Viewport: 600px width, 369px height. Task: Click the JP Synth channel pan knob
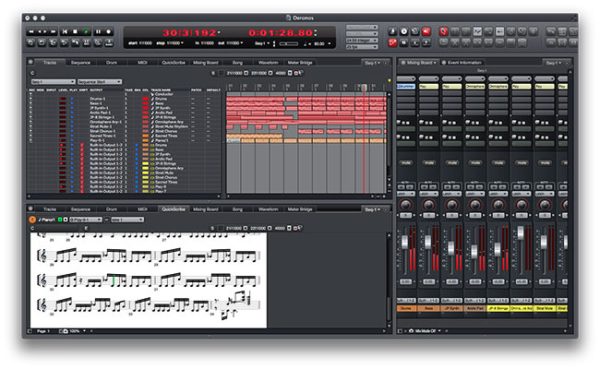click(x=452, y=205)
